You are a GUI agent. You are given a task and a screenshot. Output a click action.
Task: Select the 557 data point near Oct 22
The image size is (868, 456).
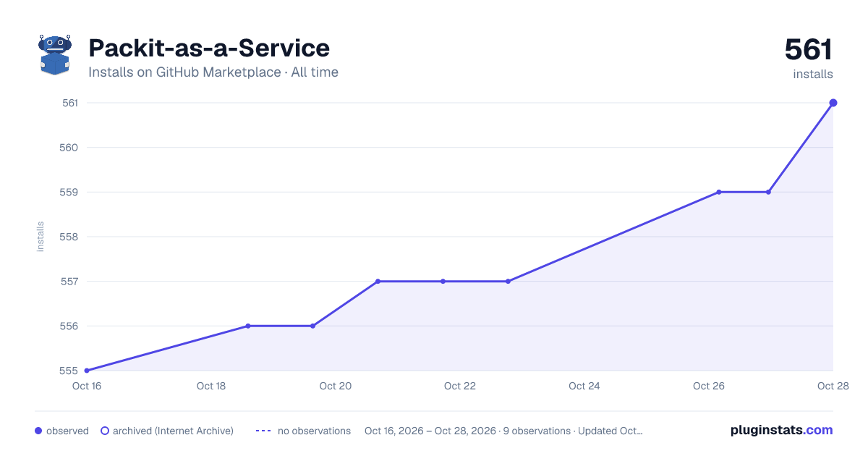tap(443, 282)
